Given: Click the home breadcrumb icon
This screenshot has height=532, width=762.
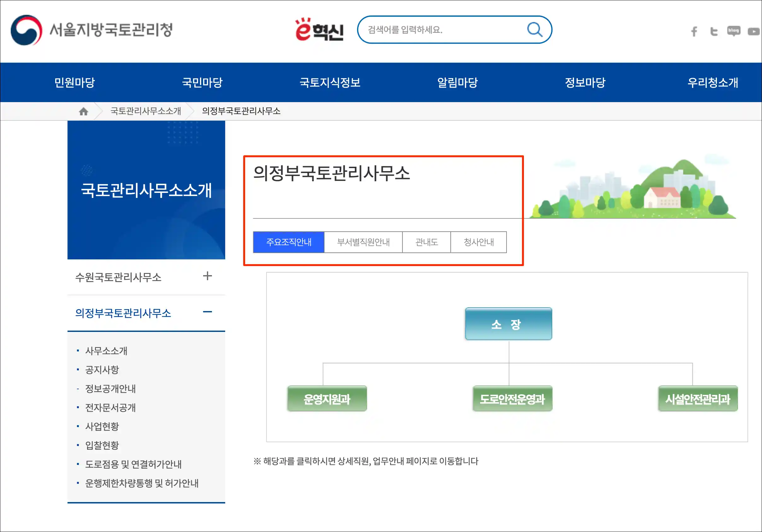Looking at the screenshot, I should tap(83, 111).
